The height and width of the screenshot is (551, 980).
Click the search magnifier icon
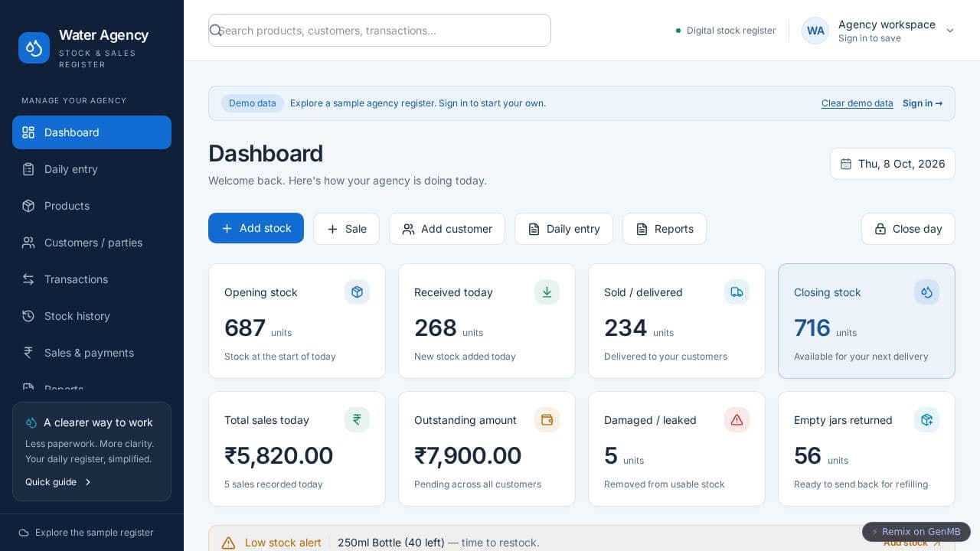pyautogui.click(x=215, y=30)
